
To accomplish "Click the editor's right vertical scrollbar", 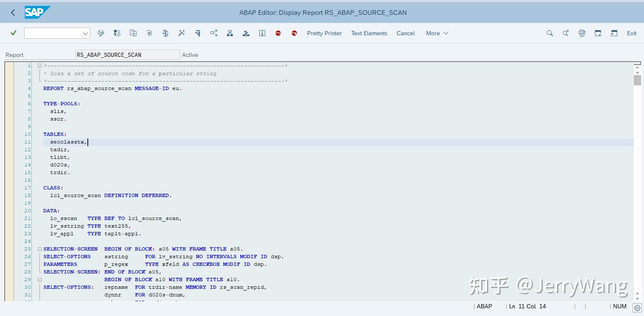I will pyautogui.click(x=638, y=81).
